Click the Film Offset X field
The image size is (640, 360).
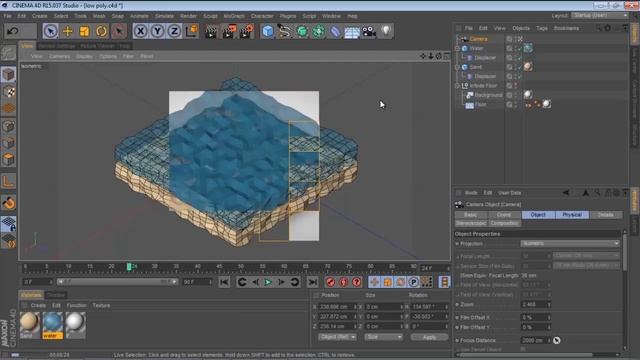pos(536,318)
